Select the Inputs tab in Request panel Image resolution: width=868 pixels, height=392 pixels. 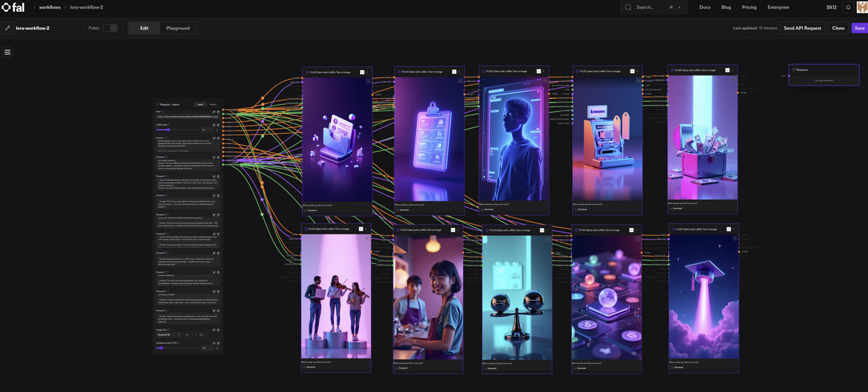point(200,104)
